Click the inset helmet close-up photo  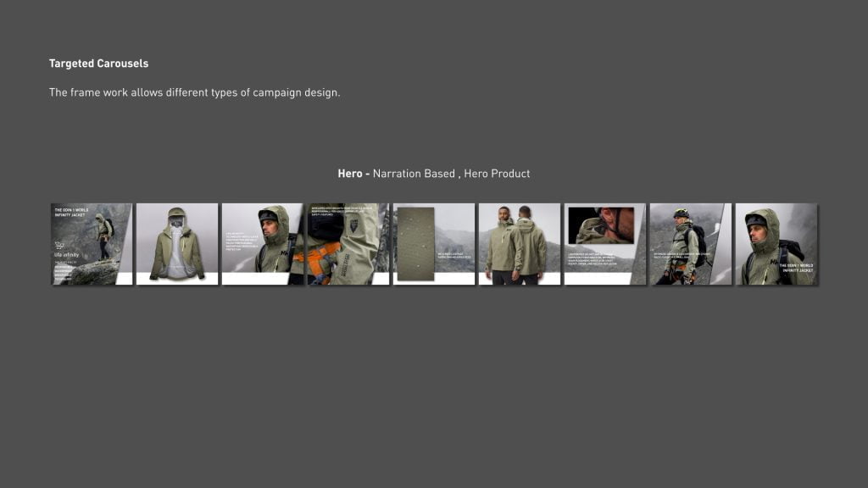pos(601,225)
